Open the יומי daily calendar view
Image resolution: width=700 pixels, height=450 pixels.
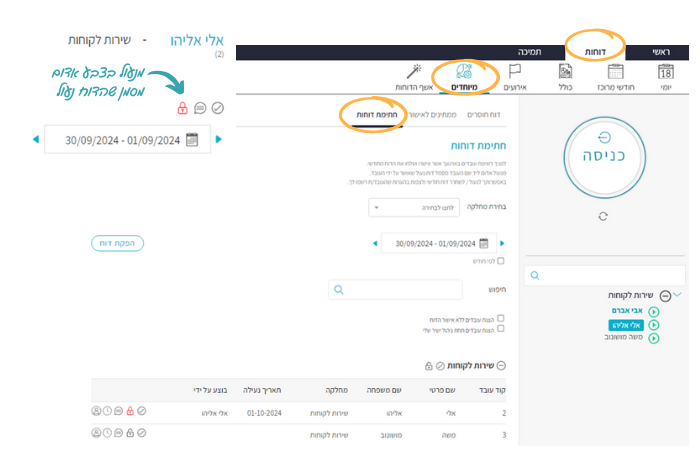(x=666, y=76)
